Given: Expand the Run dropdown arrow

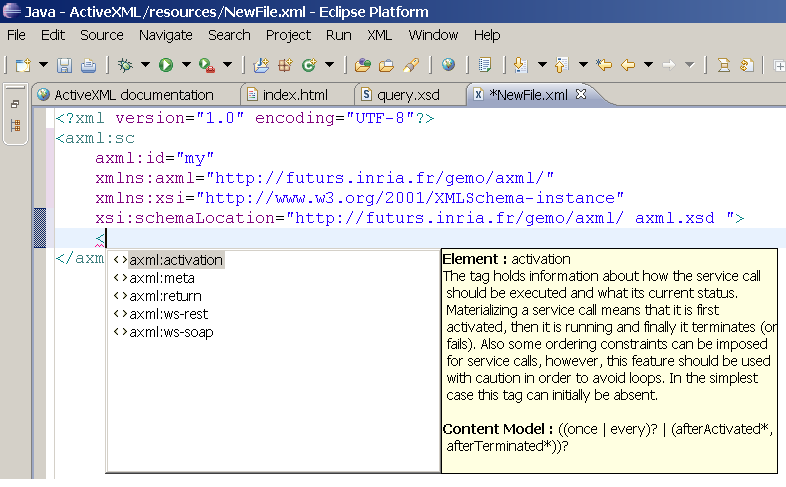Looking at the screenshot, I should 186,65.
